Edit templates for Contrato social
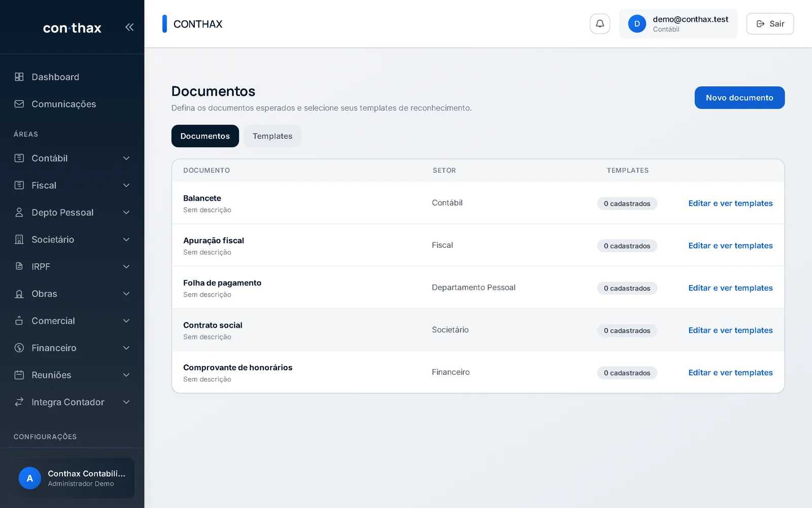 [x=730, y=330]
